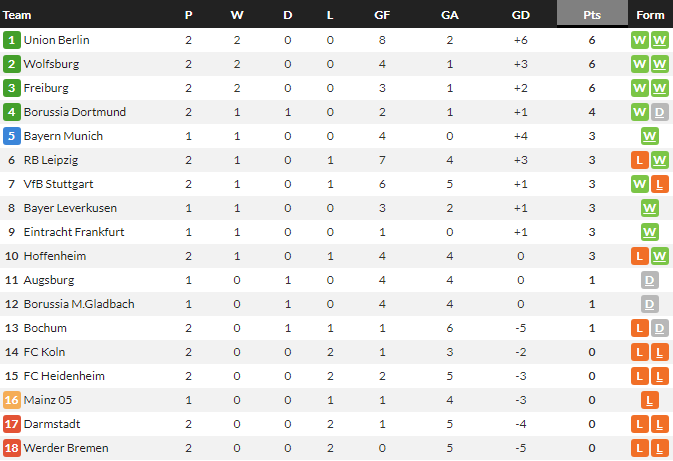Click Borussia Dortmund's draw form badge

click(x=660, y=112)
